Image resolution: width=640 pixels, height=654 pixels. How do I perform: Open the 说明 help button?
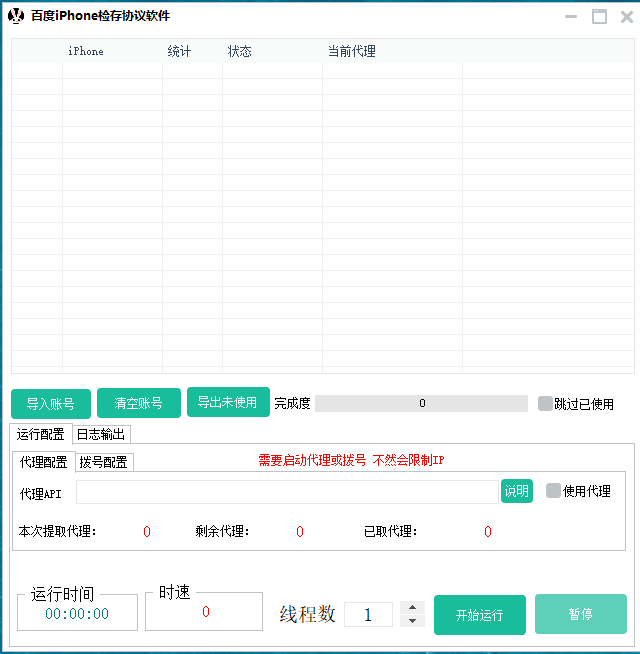[516, 491]
